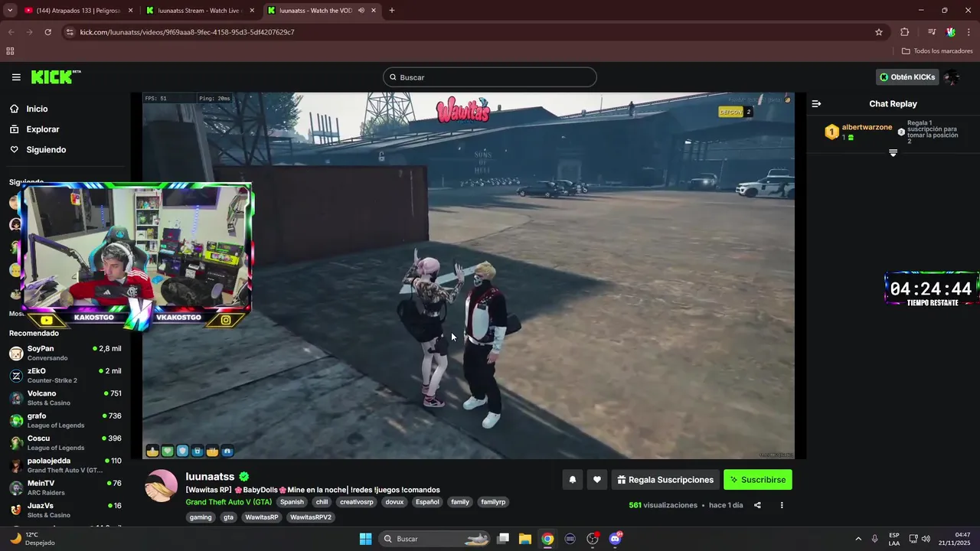The width and height of the screenshot is (980, 551).
Task: Go to the KICK home logo
Action: tap(56, 77)
